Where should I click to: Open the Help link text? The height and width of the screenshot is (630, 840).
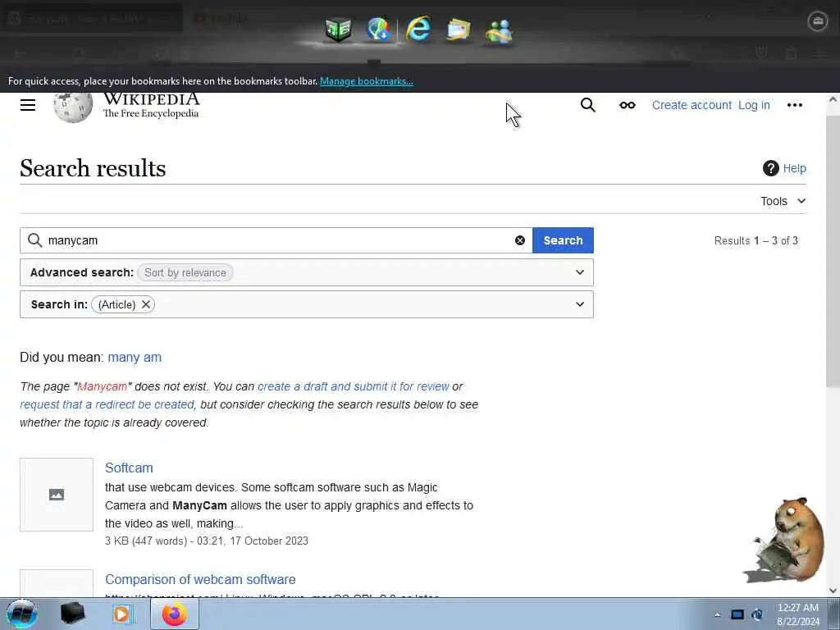pyautogui.click(x=794, y=168)
